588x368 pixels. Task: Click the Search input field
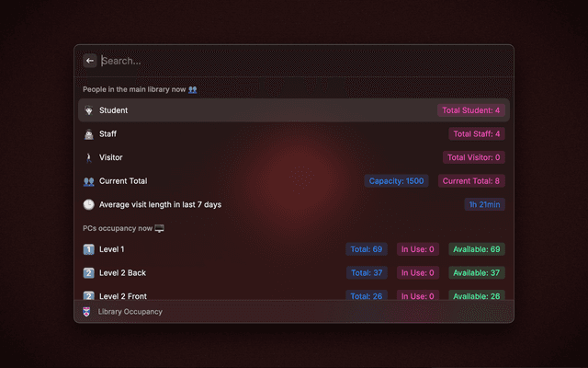point(294,61)
